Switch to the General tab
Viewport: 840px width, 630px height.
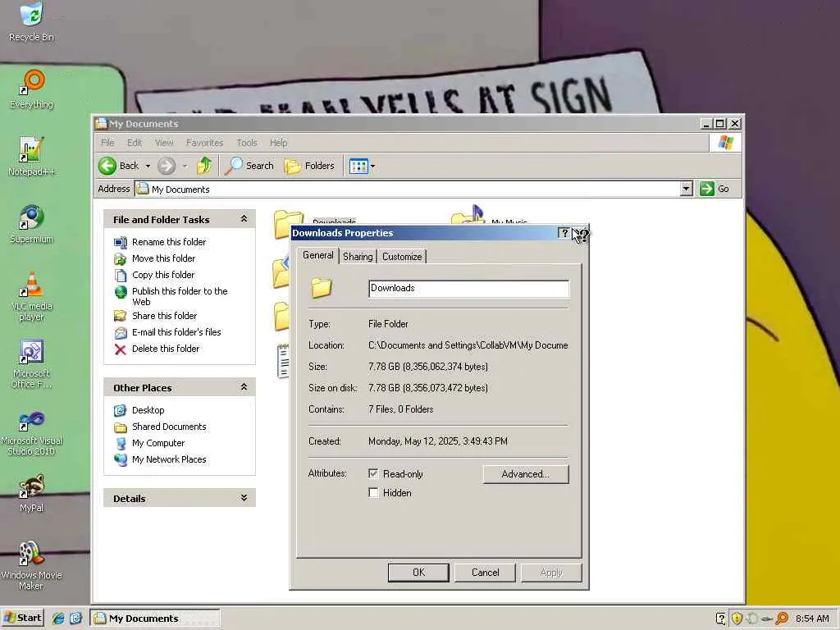[318, 256]
